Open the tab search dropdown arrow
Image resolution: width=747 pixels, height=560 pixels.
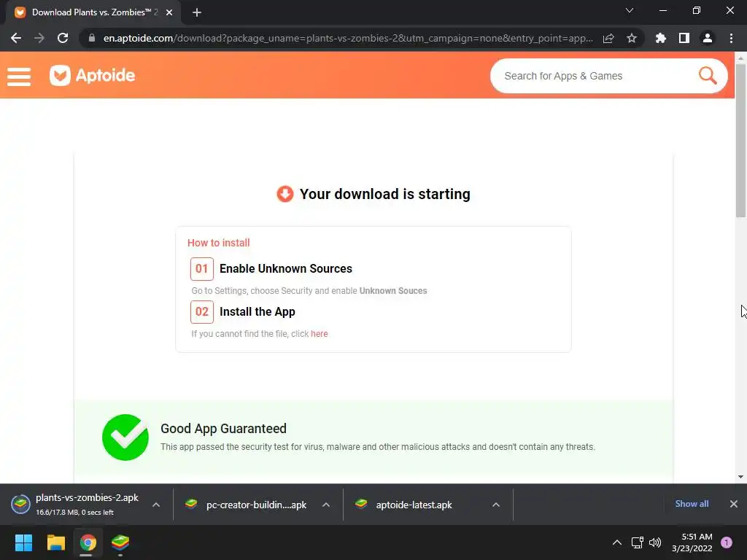630,10
